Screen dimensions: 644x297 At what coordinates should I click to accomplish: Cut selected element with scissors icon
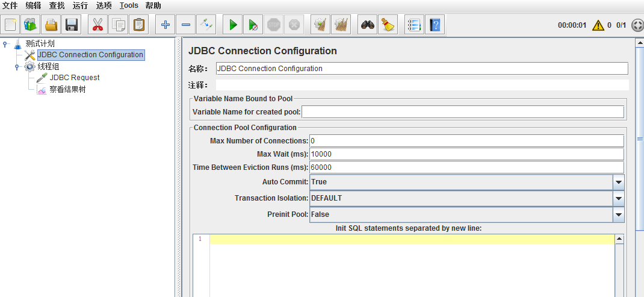(x=98, y=25)
